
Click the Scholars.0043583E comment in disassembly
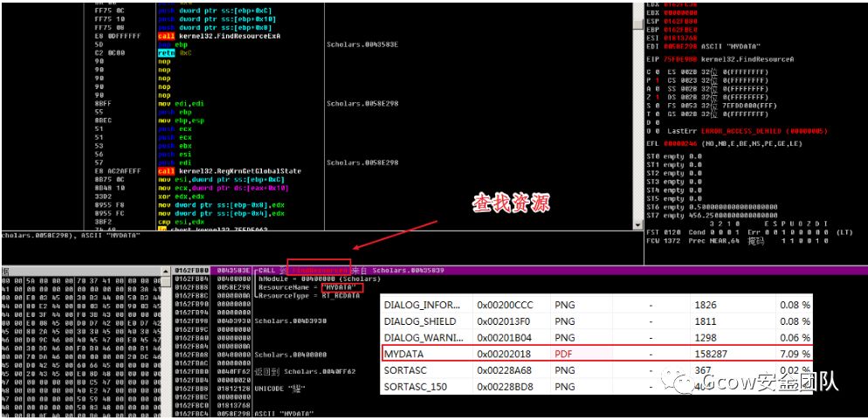pos(362,45)
